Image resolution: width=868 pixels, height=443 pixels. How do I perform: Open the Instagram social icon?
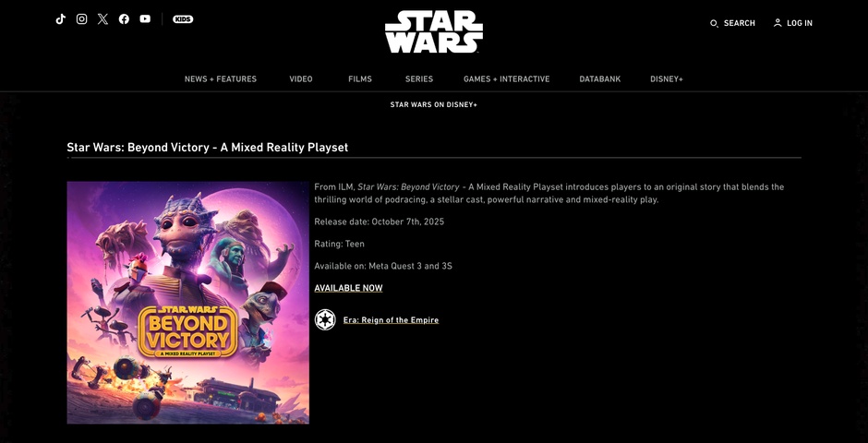click(81, 18)
